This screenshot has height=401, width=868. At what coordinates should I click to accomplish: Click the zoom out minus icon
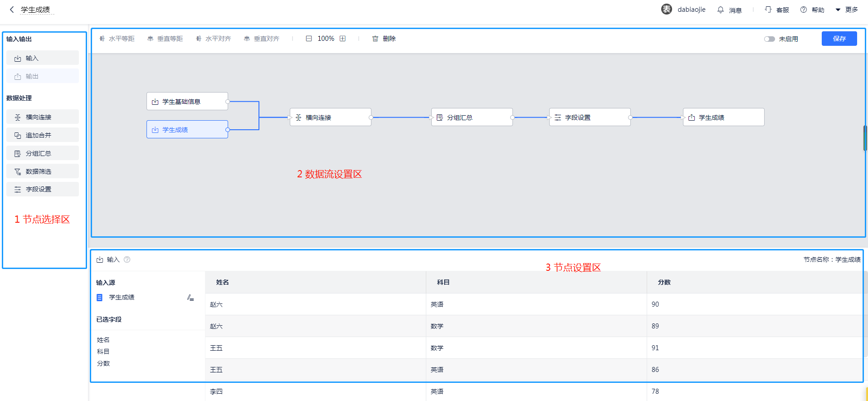(x=309, y=39)
